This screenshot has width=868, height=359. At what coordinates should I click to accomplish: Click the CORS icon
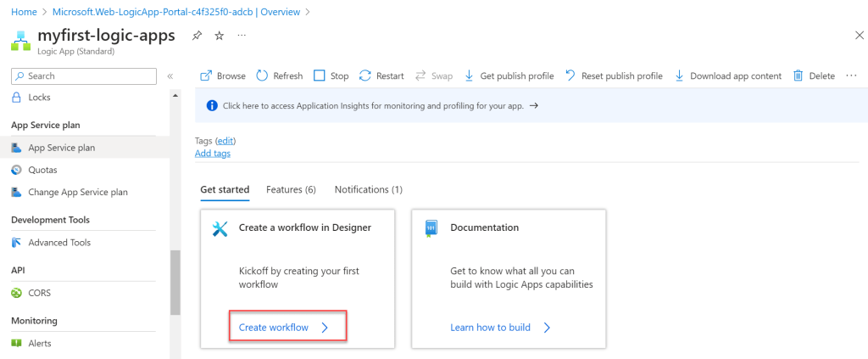(x=17, y=293)
